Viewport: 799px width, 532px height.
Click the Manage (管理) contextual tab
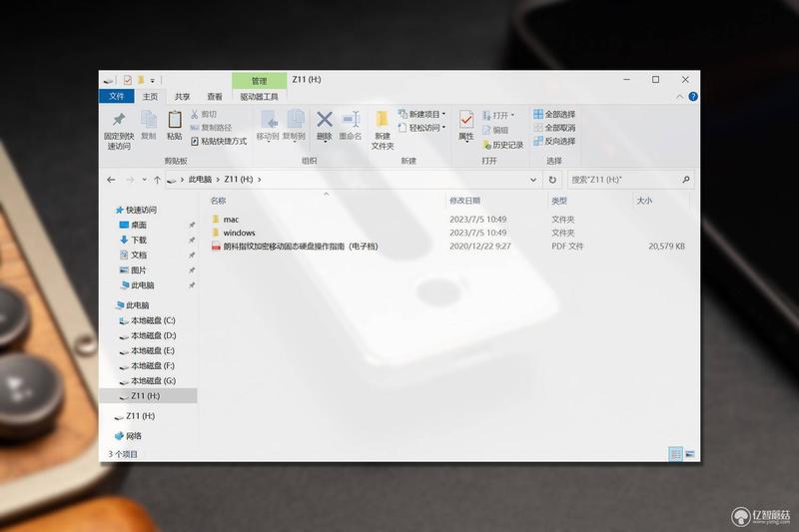click(259, 81)
